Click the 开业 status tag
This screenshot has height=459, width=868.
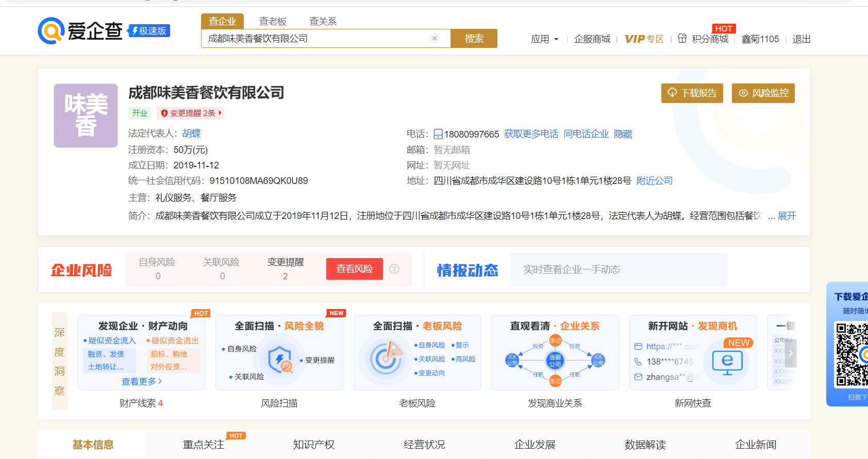coord(140,113)
